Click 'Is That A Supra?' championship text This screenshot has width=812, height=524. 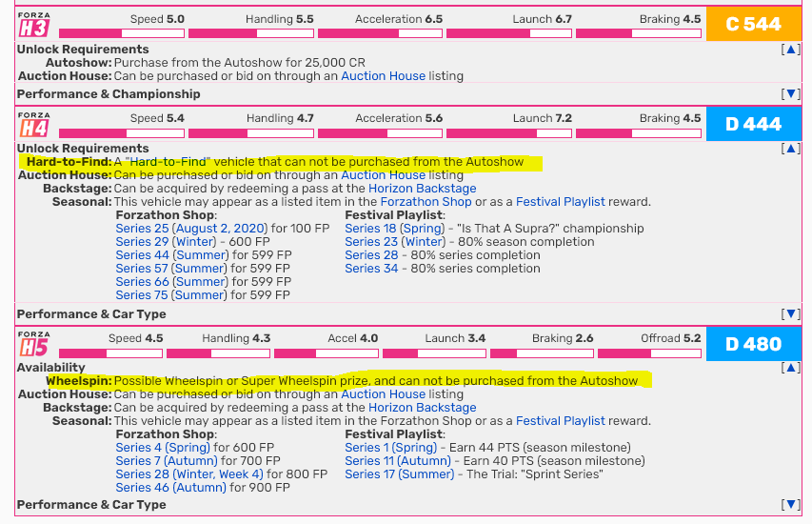coord(550,229)
